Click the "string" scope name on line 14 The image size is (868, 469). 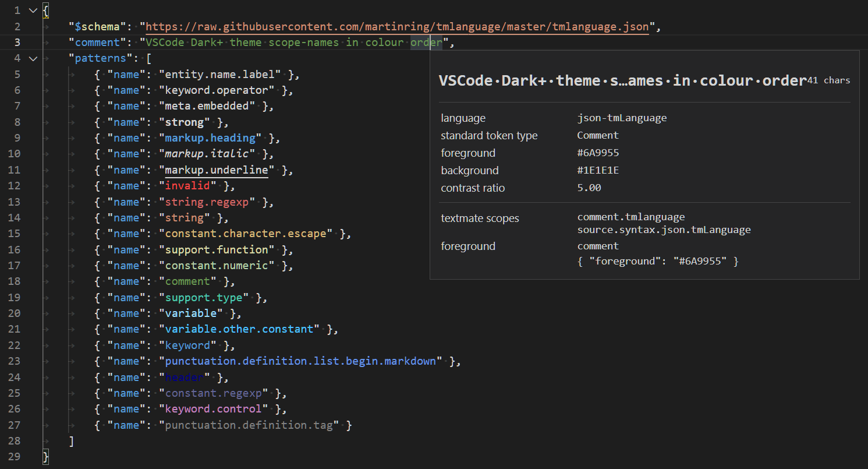[185, 218]
